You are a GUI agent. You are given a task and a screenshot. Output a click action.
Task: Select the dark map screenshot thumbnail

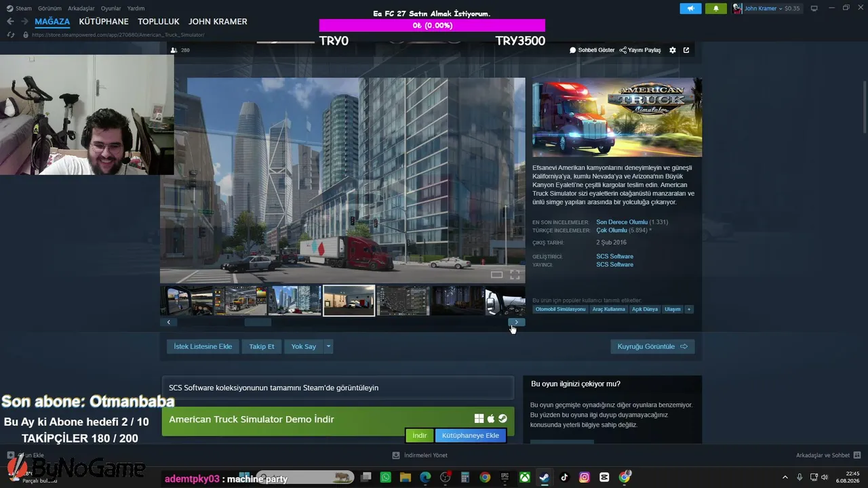pyautogui.click(x=403, y=301)
